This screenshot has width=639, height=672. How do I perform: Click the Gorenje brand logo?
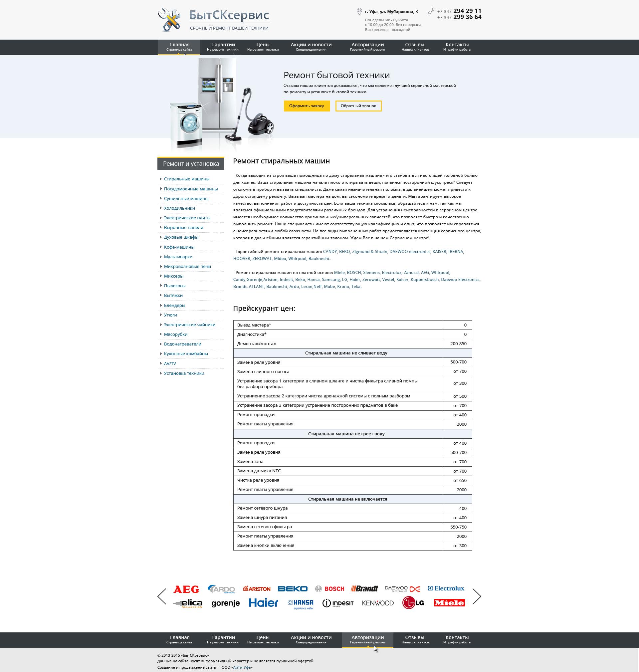pos(226,603)
